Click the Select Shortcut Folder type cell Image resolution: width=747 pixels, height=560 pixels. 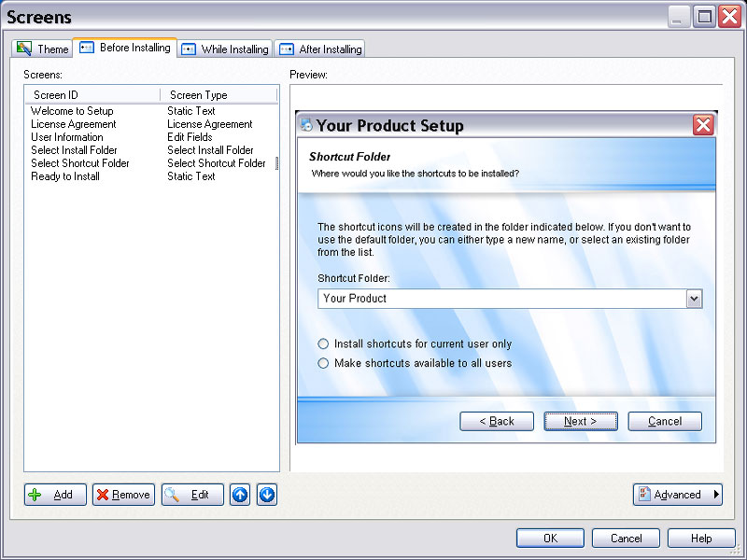coord(217,163)
